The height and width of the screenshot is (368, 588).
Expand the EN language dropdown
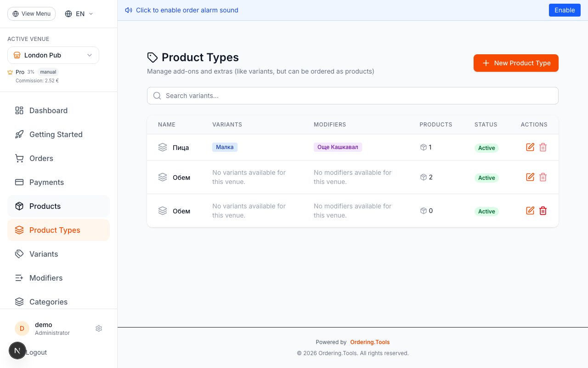[78, 13]
